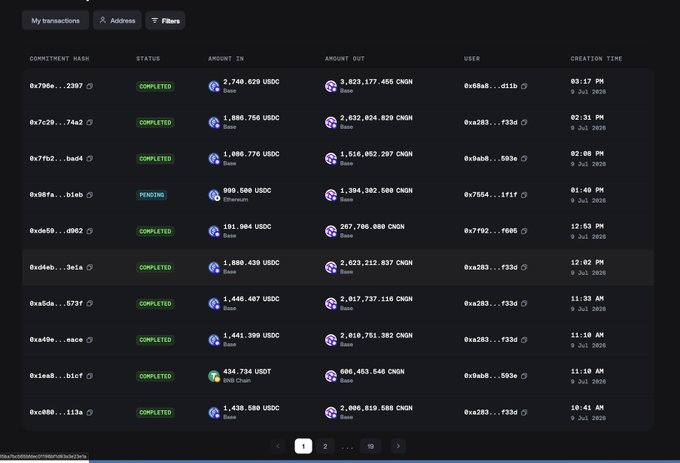Copy commitment hash 0xd4eb...3e1a
The image size is (680, 463).
[89, 267]
